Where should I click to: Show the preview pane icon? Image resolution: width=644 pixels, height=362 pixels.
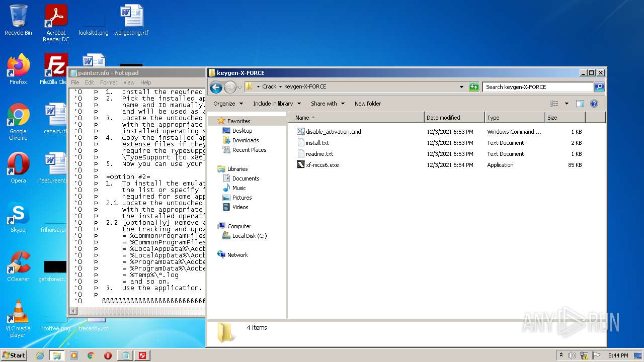[580, 104]
